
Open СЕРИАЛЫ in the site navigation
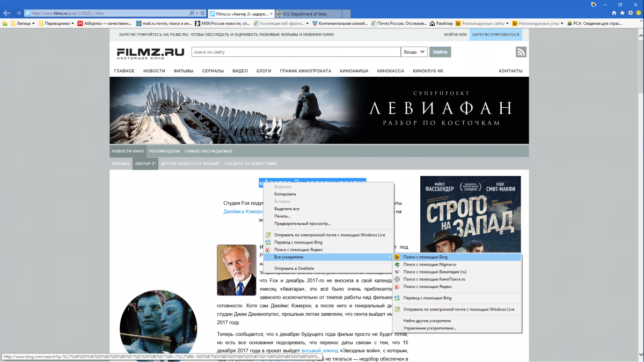(x=213, y=71)
